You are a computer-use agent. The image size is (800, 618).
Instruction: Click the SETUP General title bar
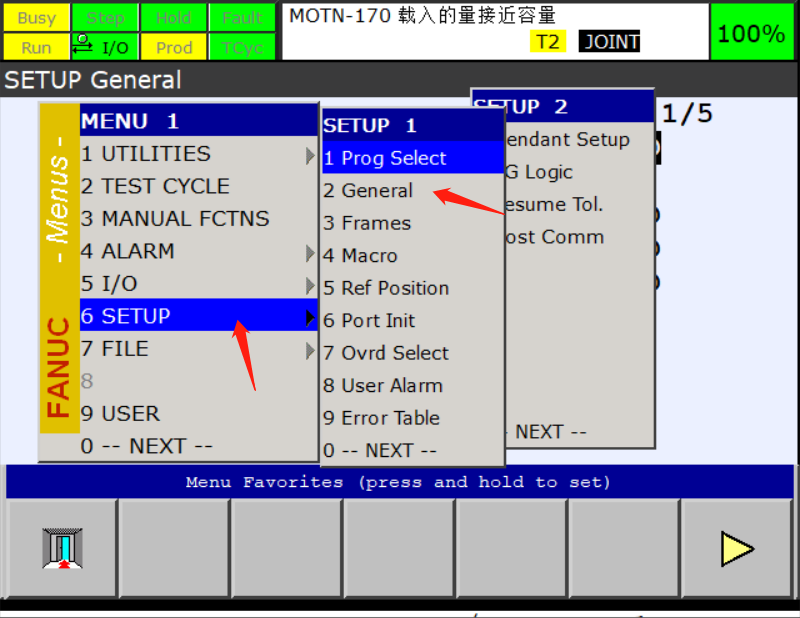click(400, 80)
